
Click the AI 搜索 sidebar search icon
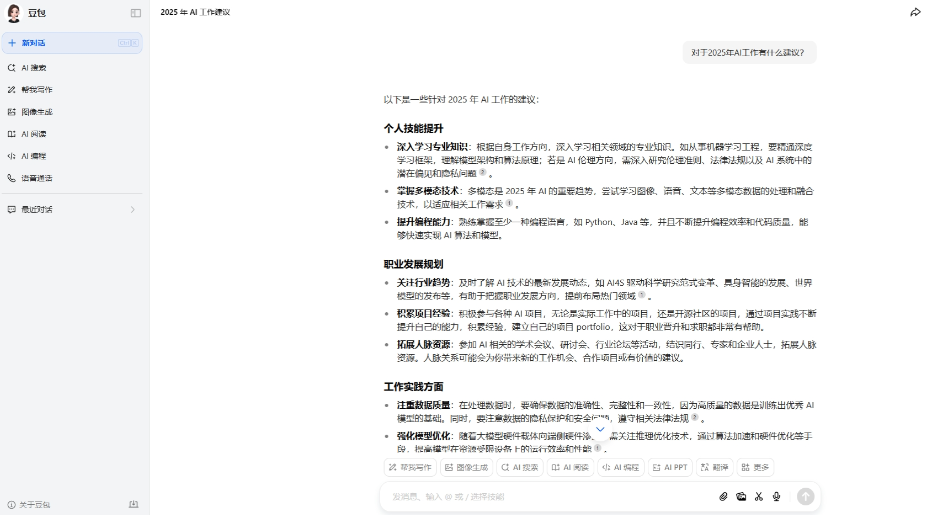point(11,68)
